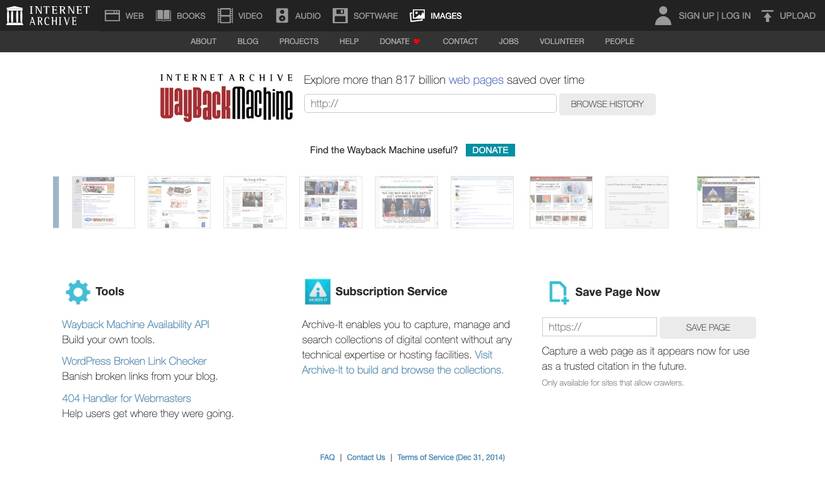The width and height of the screenshot is (825, 482).
Task: Open the Projects menu item
Action: [298, 41]
